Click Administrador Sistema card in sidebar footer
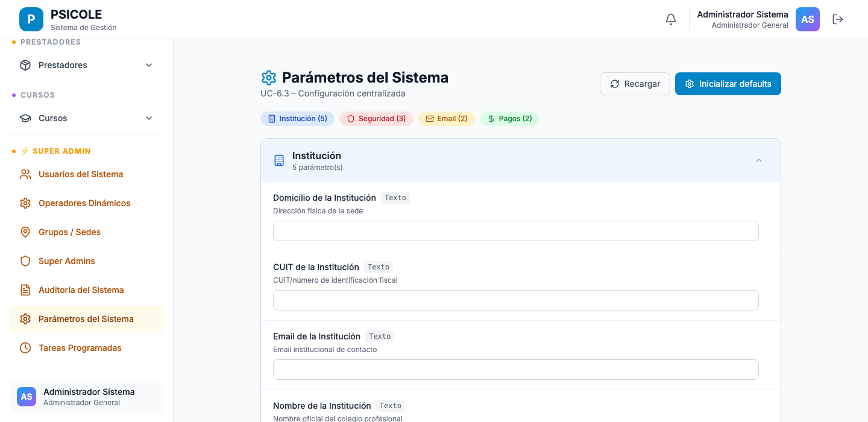Screen dimensions: 868x422 (86, 397)
